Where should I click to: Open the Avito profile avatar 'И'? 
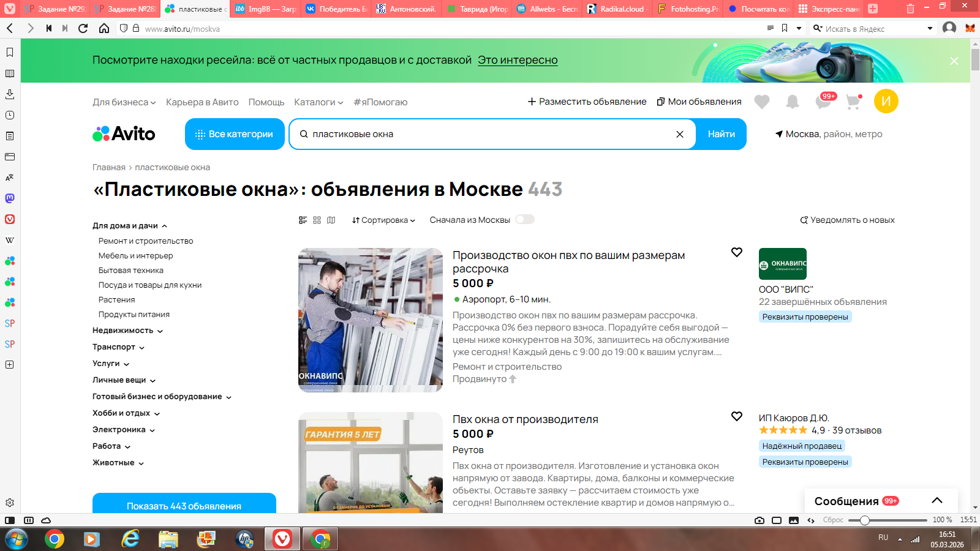(886, 102)
